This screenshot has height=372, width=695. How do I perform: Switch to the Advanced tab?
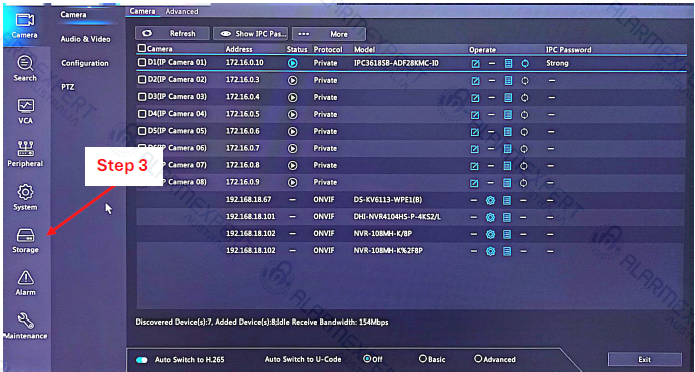(182, 12)
